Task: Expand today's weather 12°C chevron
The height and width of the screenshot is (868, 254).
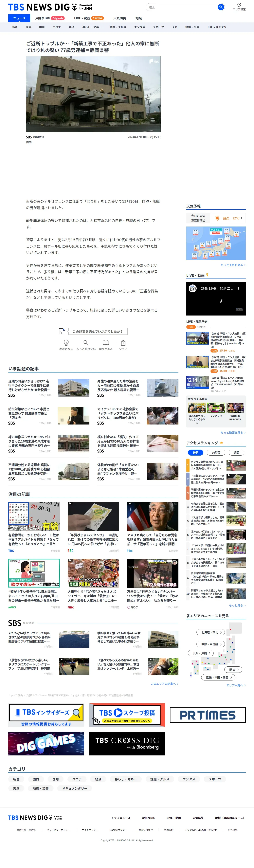Action: pos(241,218)
